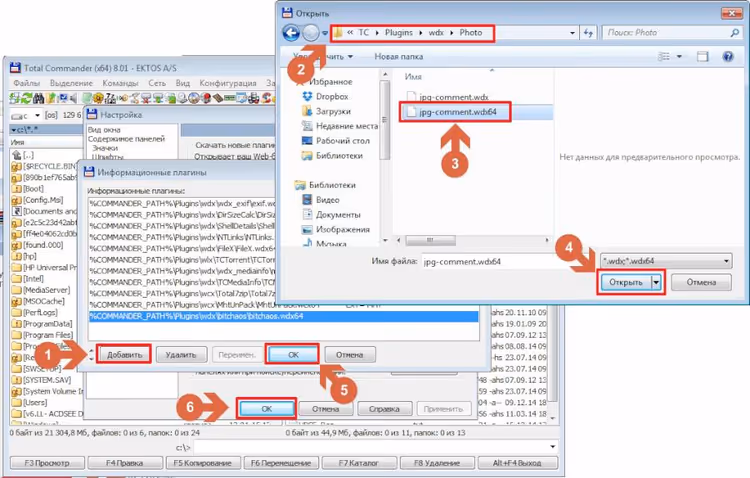750x478 pixels.
Task: Select Рабочий стол in sidebar
Action: click(336, 141)
